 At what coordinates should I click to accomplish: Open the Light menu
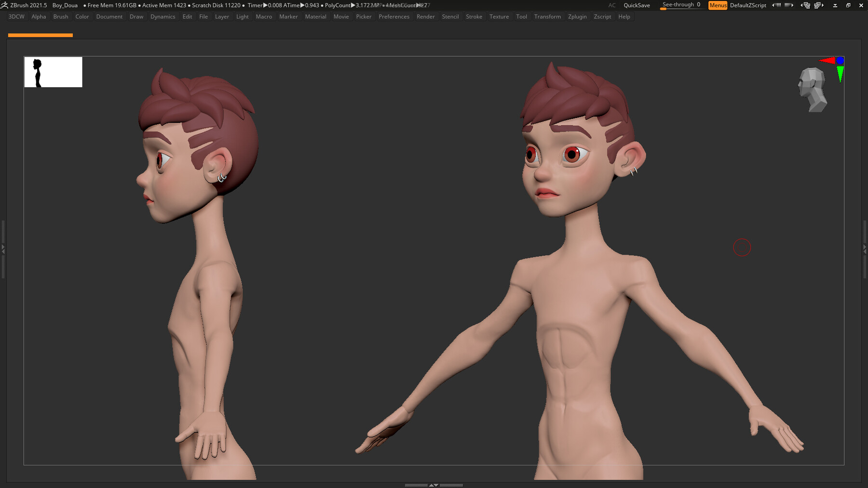(243, 17)
